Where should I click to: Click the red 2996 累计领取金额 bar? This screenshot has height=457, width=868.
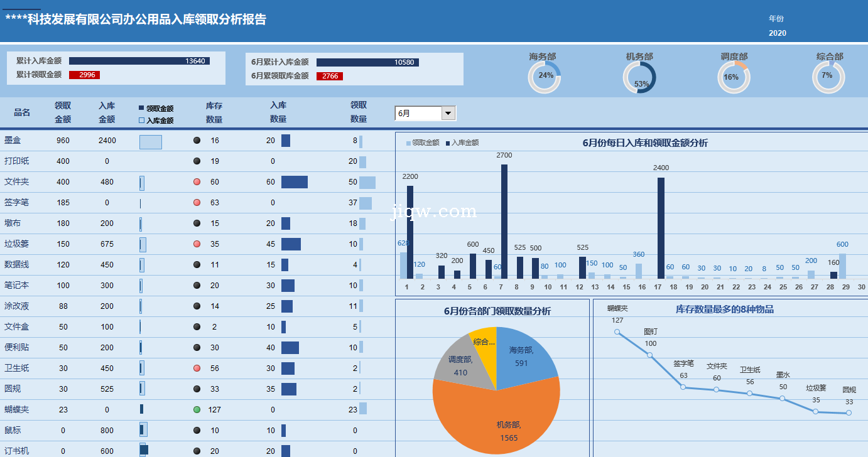coord(84,75)
